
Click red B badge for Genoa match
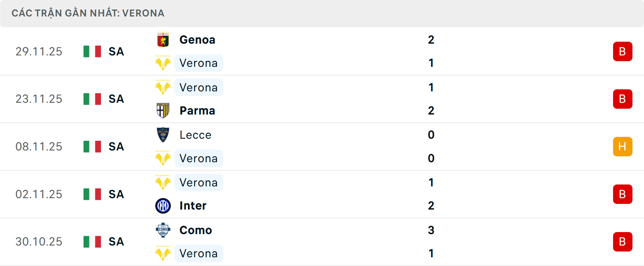point(623,51)
